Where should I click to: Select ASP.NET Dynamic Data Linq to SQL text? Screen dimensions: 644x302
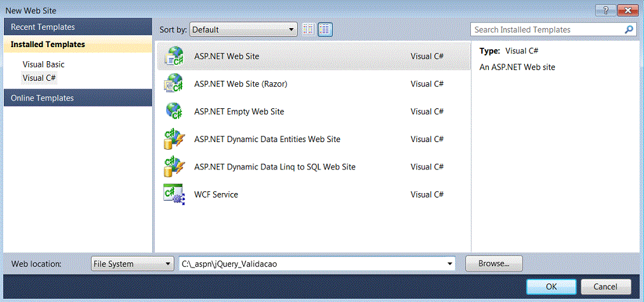click(x=275, y=167)
